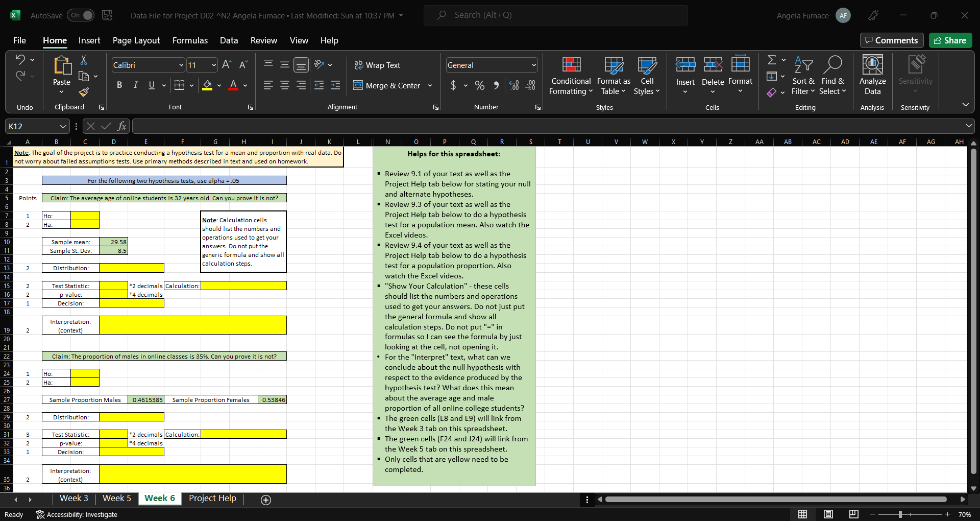
Task: Switch to the Project Help sheet tab
Action: click(212, 499)
